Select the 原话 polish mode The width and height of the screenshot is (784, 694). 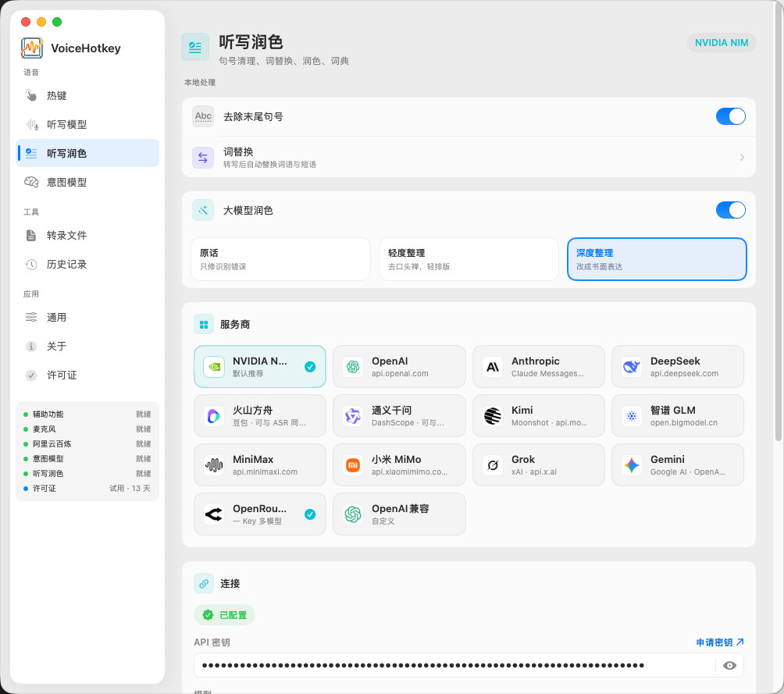pos(280,259)
